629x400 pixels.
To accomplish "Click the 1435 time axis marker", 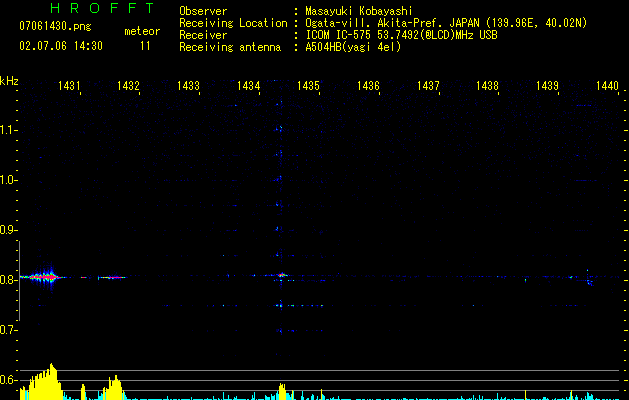I will tap(308, 86).
